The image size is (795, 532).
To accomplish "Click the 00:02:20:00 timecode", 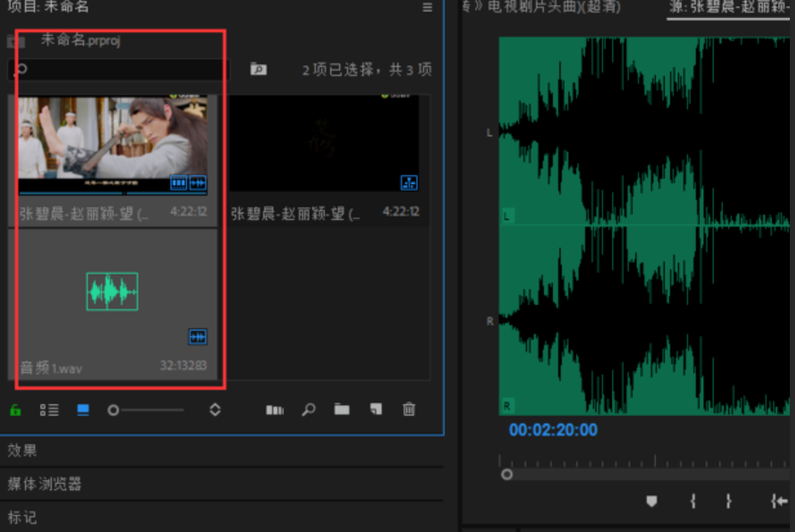I will click(x=553, y=430).
